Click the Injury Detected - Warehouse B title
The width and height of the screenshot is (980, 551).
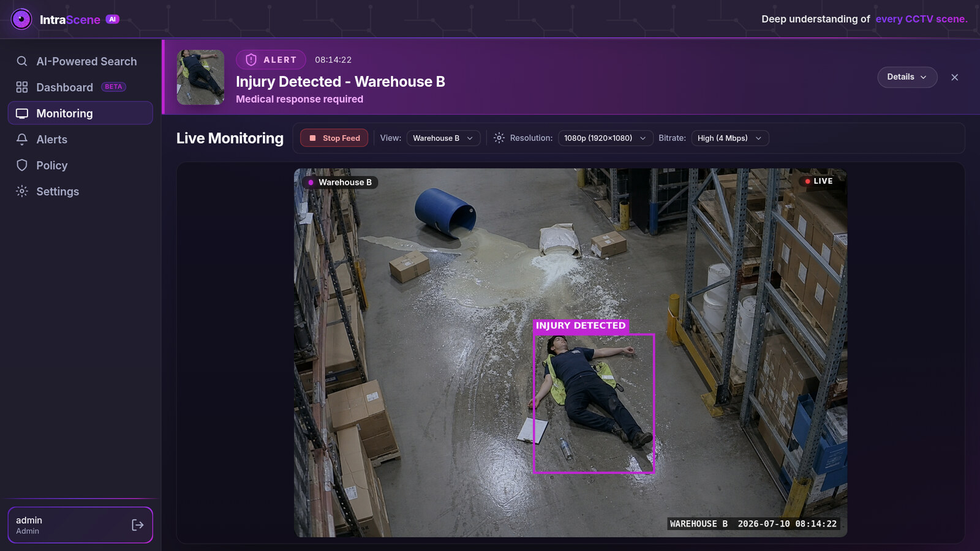click(x=341, y=81)
